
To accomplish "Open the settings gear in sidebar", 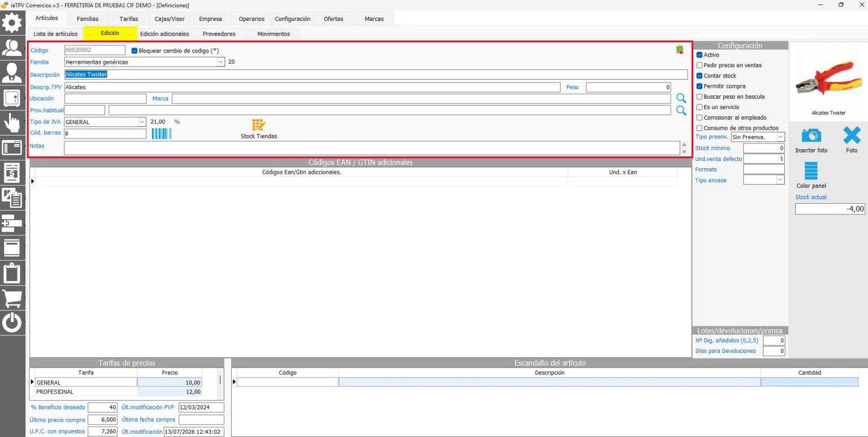I will [12, 23].
